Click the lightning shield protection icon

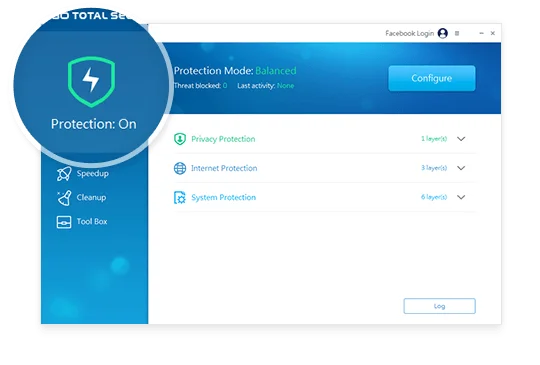point(92,82)
